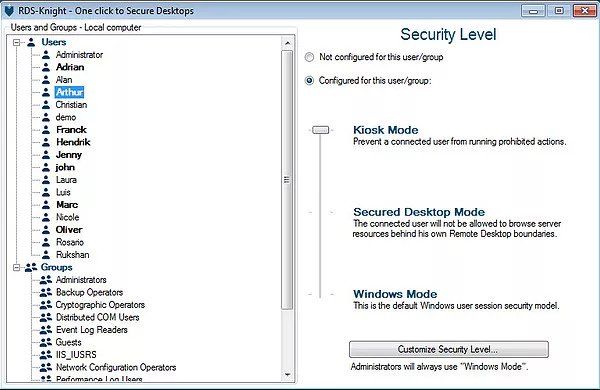The width and height of the screenshot is (600, 390).
Task: Click the security level slider thumb
Action: pos(321,130)
